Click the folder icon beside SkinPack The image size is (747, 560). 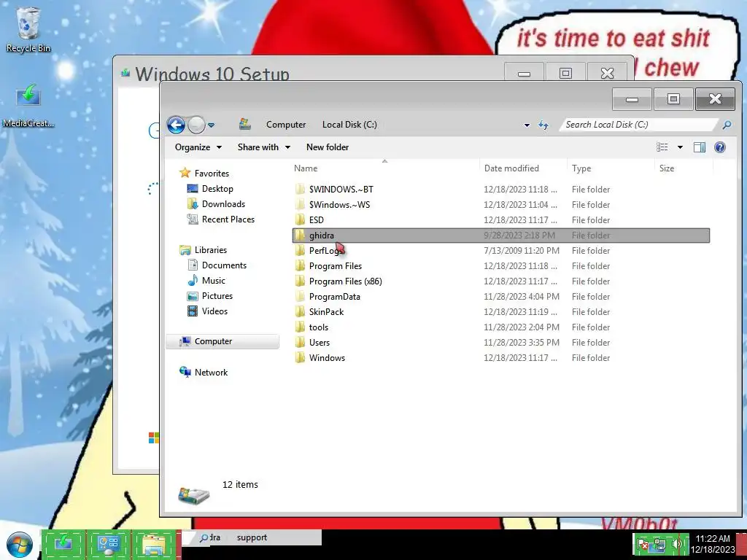(x=300, y=312)
